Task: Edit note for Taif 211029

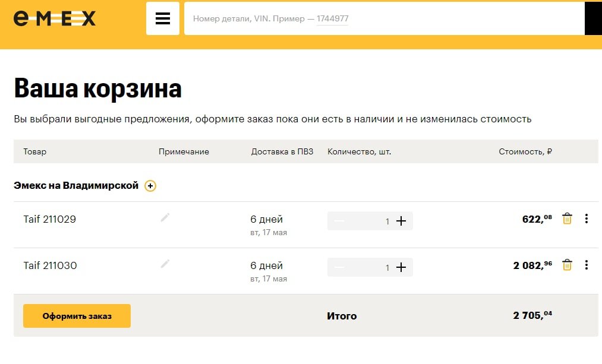Action: [x=165, y=218]
